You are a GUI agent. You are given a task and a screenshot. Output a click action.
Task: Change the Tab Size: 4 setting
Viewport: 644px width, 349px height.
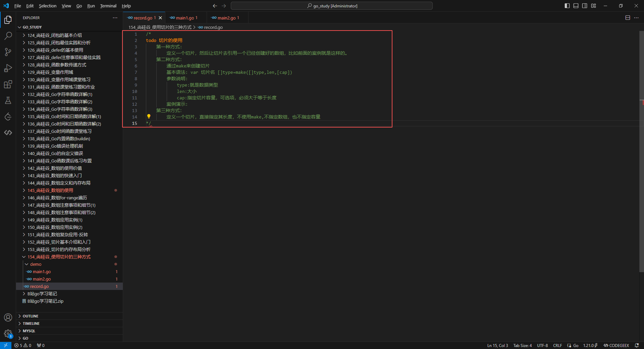pyautogui.click(x=522, y=345)
